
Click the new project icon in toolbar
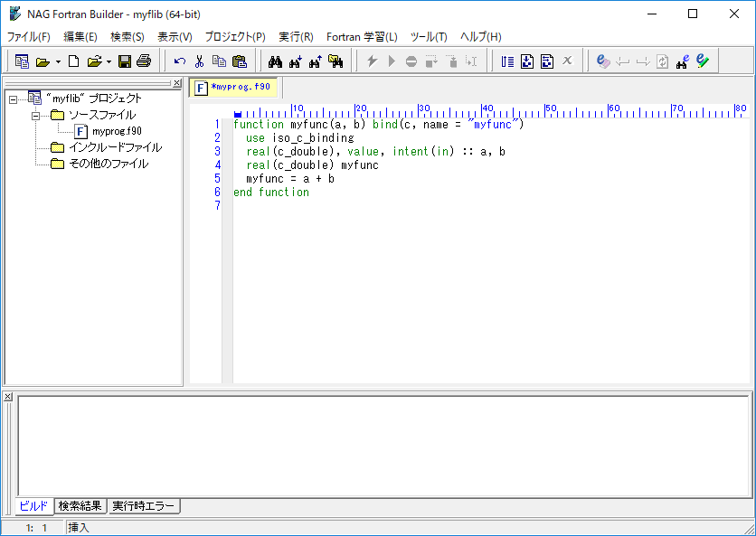[22, 61]
